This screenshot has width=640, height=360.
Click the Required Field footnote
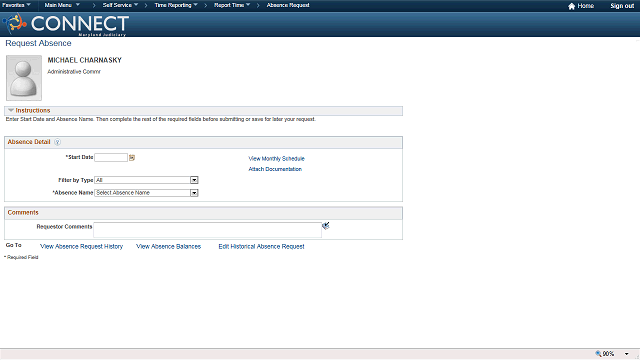tap(21, 257)
